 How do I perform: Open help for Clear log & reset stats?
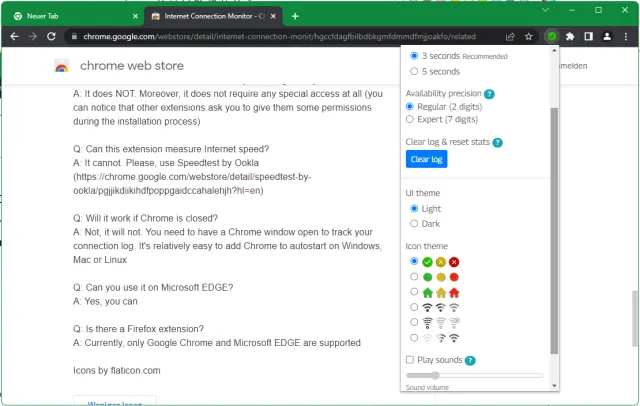click(497, 142)
